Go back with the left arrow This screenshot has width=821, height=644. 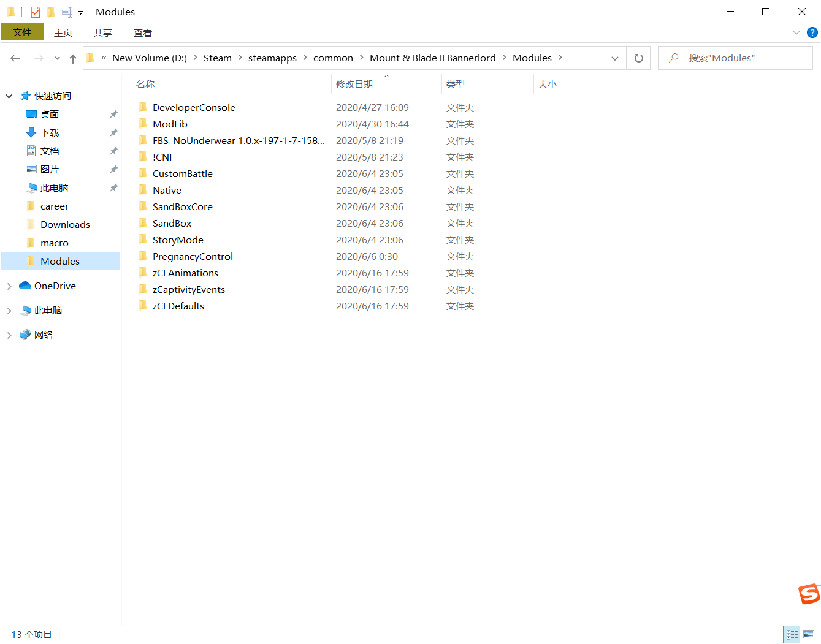pos(15,58)
